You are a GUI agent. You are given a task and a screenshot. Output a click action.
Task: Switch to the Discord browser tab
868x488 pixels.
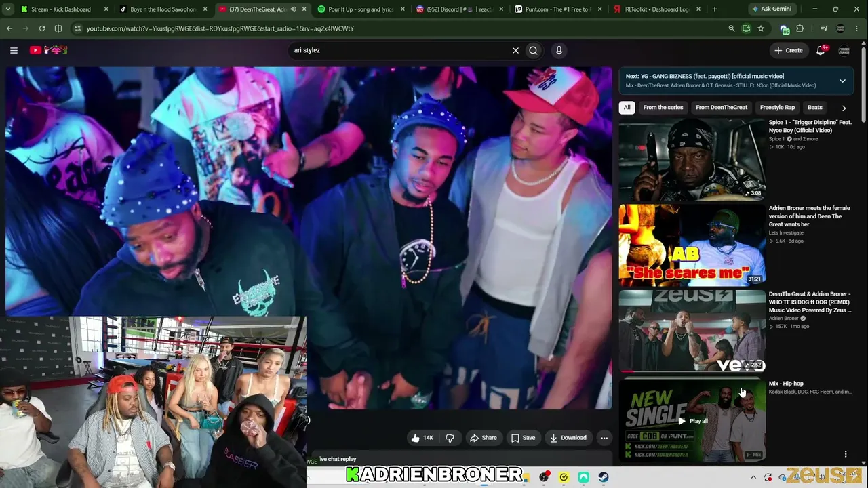coord(460,9)
